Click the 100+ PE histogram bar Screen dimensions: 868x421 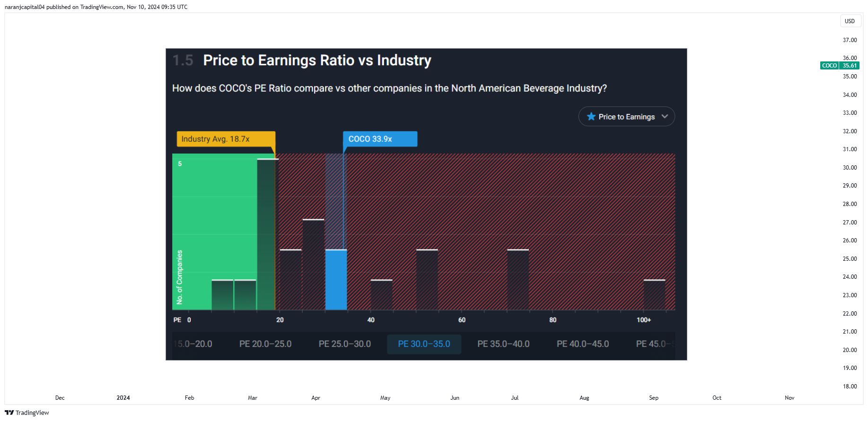coord(654,295)
